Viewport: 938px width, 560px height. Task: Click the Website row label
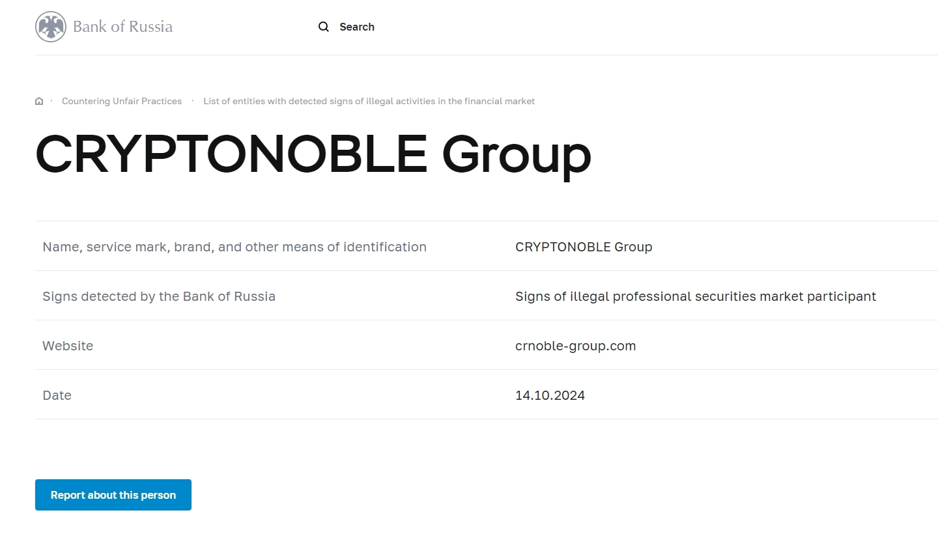pos(68,346)
